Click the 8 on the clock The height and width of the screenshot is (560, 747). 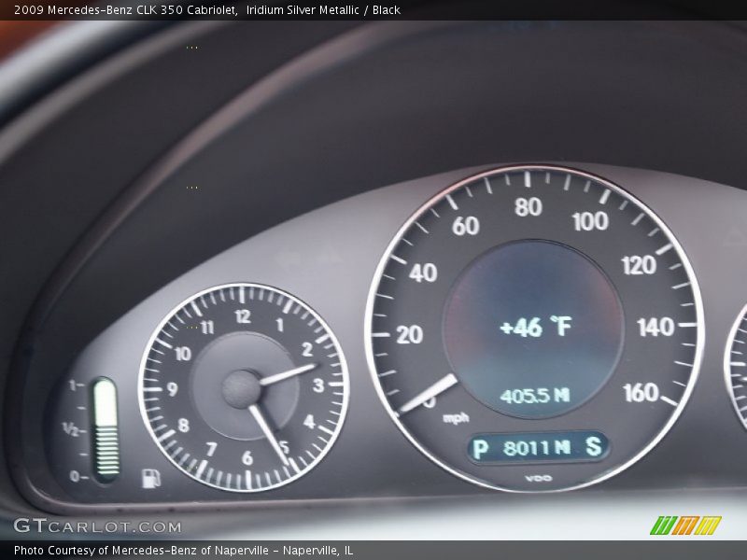pyautogui.click(x=183, y=425)
